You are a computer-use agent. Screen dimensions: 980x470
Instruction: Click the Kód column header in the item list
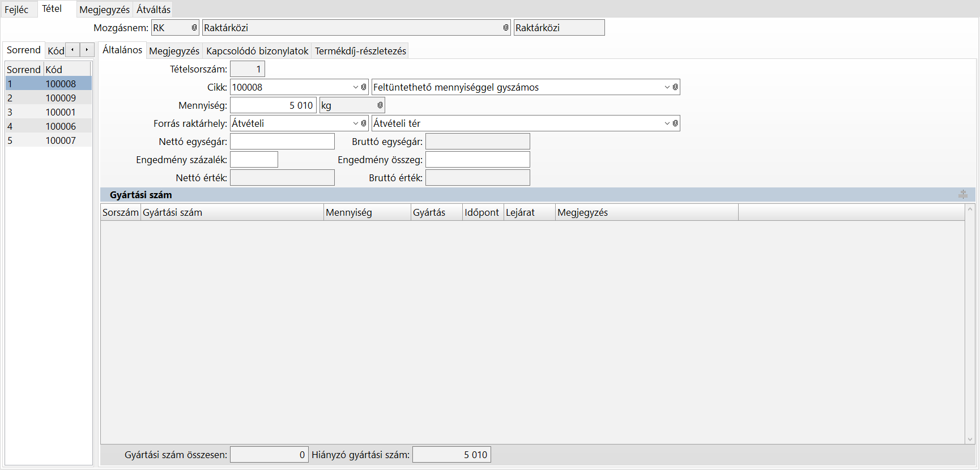coord(67,70)
